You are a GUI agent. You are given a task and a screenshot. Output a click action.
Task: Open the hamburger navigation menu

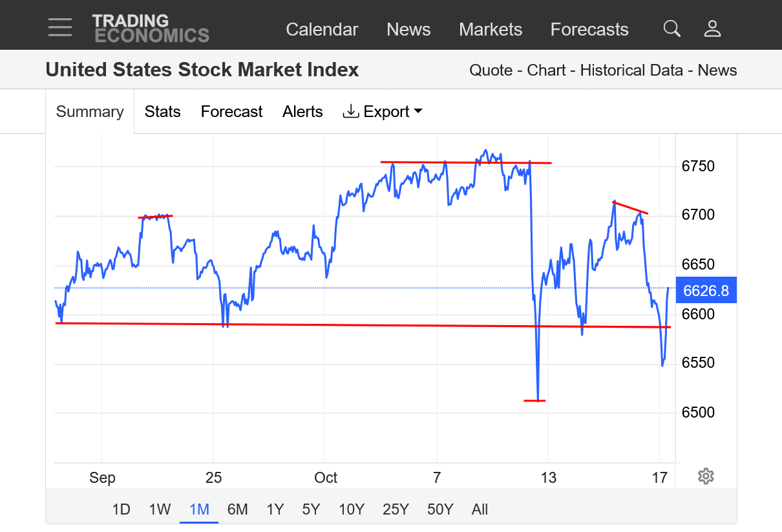(60, 27)
